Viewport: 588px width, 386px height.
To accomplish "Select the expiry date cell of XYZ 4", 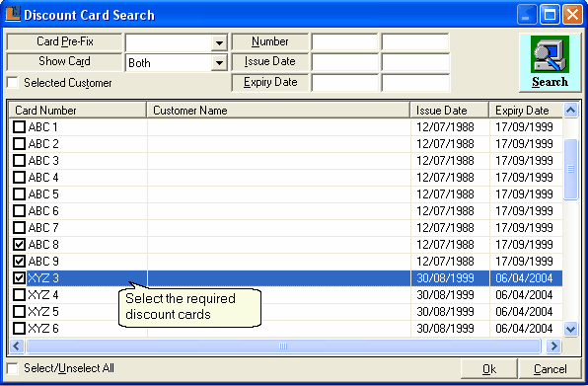I will point(526,295).
